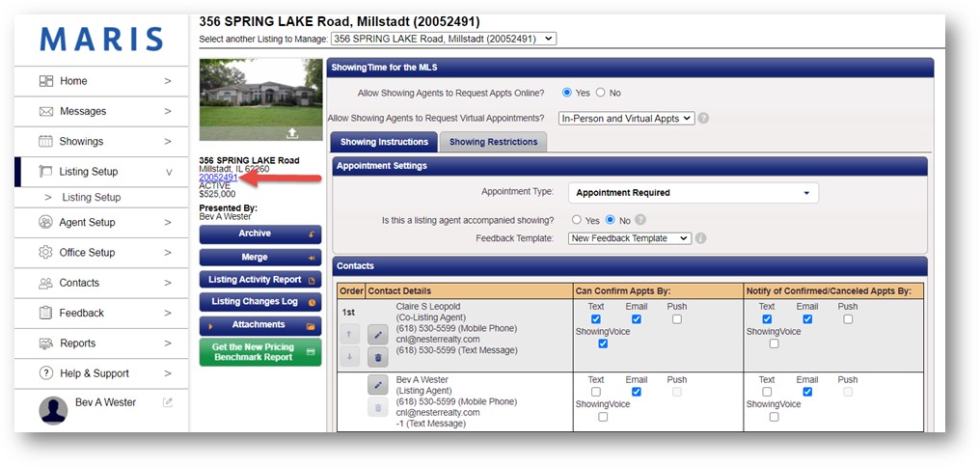Viewport: 980px width, 467px height.
Task: Open the Feedback Template dropdown
Action: (629, 238)
